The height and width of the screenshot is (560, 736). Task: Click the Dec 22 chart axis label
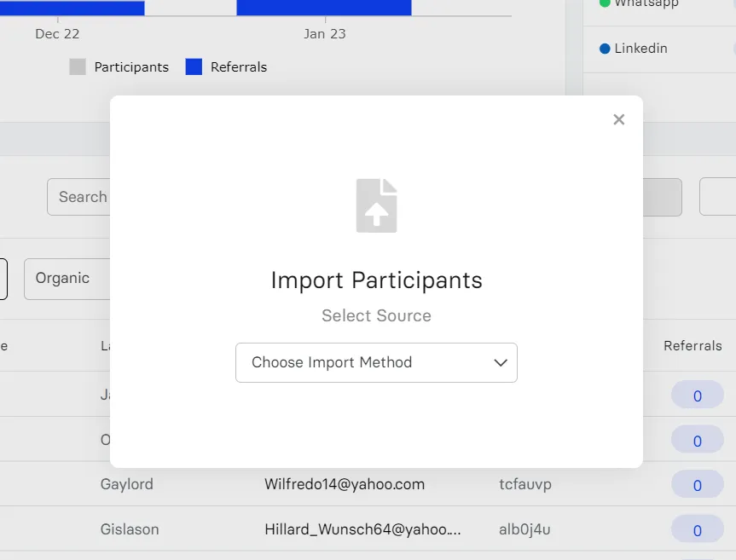pyautogui.click(x=57, y=34)
